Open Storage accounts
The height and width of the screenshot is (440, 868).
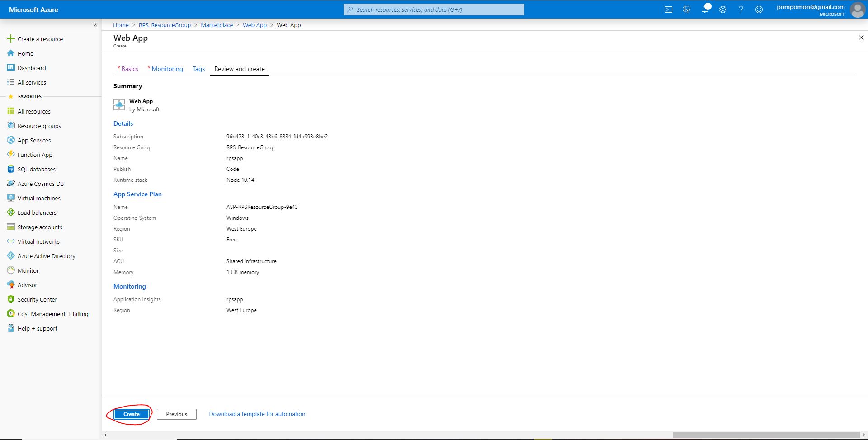coord(40,227)
